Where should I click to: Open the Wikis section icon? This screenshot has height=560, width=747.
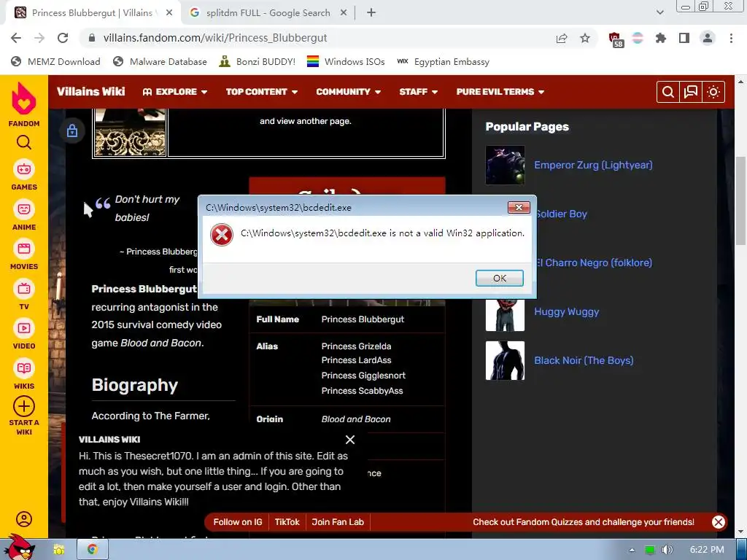(x=24, y=368)
